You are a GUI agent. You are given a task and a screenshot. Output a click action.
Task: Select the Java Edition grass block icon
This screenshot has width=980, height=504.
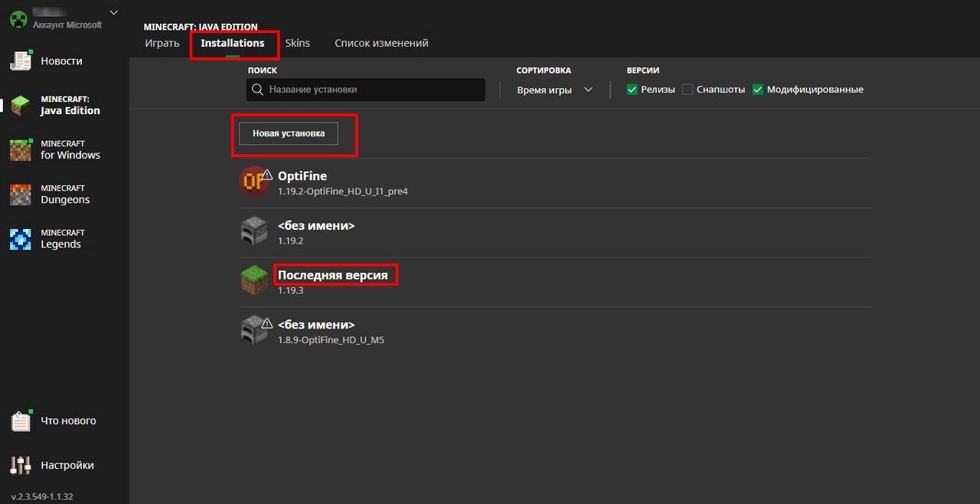click(21, 106)
